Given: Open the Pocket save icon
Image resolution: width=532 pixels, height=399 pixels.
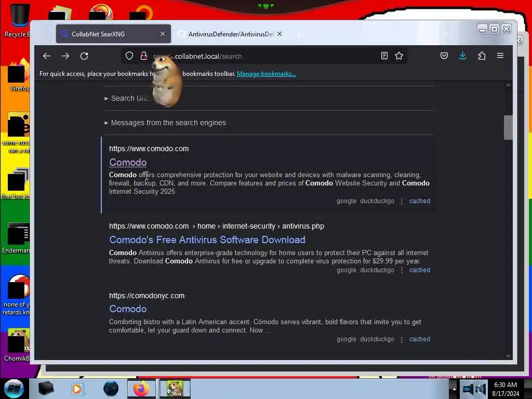Looking at the screenshot, I should tap(444, 56).
